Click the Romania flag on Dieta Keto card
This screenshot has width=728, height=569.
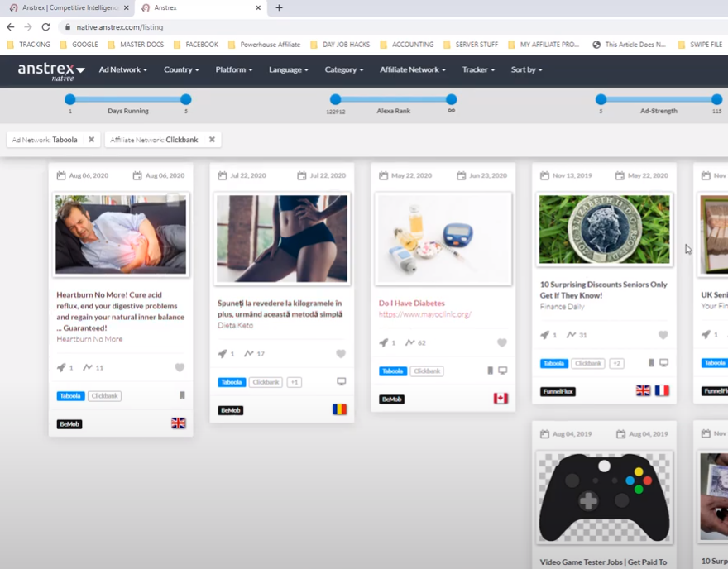pyautogui.click(x=339, y=409)
